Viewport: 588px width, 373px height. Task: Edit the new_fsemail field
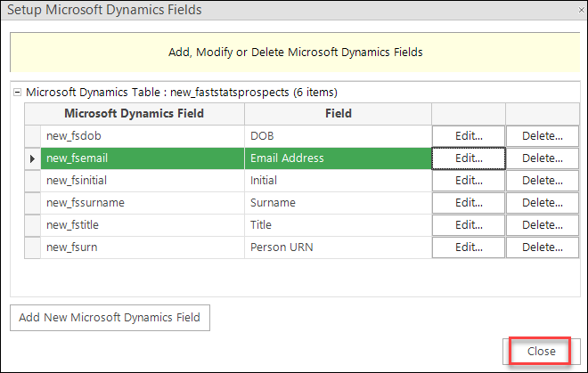click(469, 158)
